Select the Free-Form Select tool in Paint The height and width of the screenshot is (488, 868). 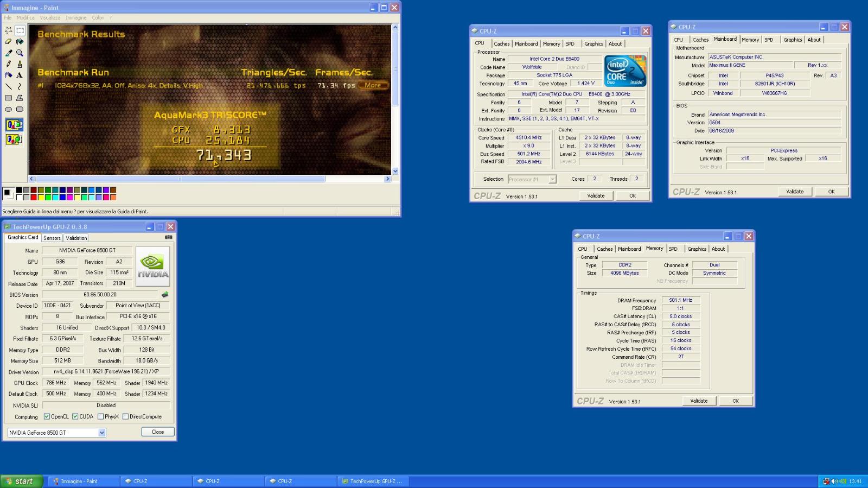point(8,30)
